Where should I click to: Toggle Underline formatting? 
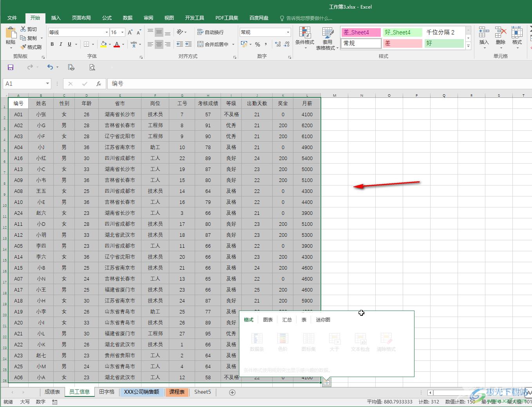(69, 44)
